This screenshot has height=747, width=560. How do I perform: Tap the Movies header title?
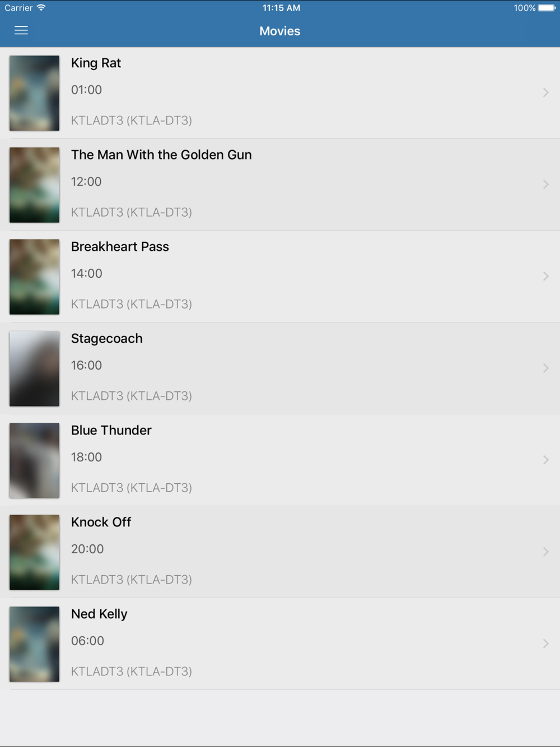280,31
